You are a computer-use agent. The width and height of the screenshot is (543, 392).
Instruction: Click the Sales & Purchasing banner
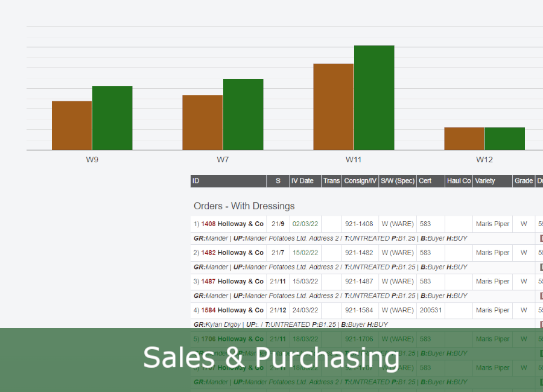pos(271,358)
